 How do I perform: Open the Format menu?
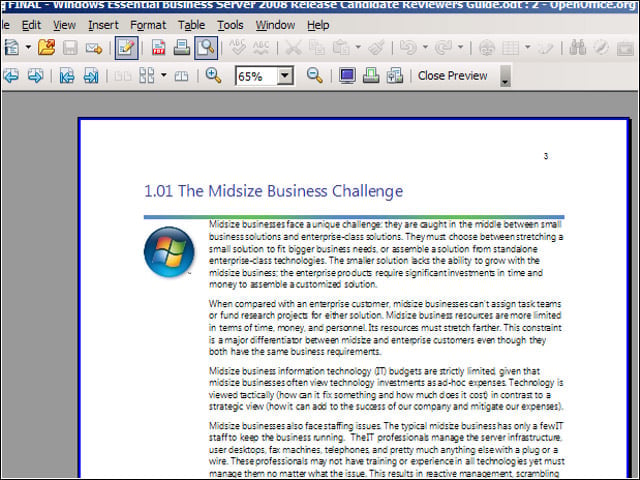148,25
